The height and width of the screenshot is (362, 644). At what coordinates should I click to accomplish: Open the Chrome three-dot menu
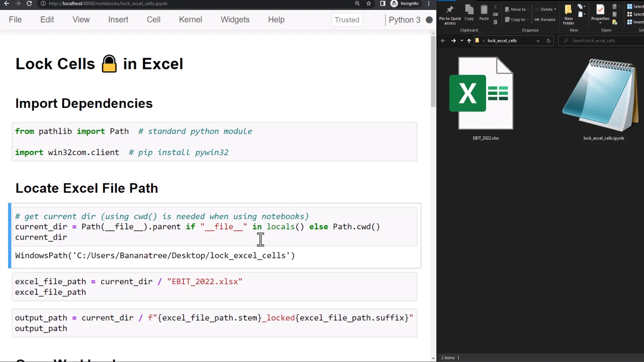(429, 3)
